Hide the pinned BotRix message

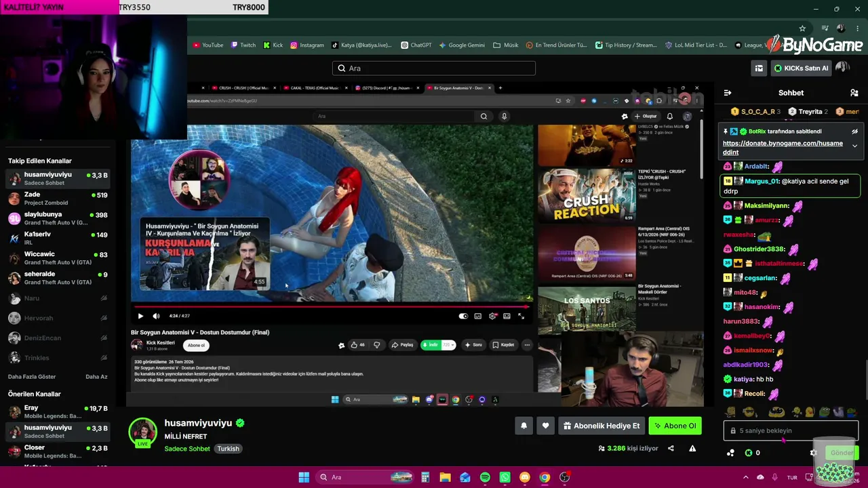click(854, 131)
